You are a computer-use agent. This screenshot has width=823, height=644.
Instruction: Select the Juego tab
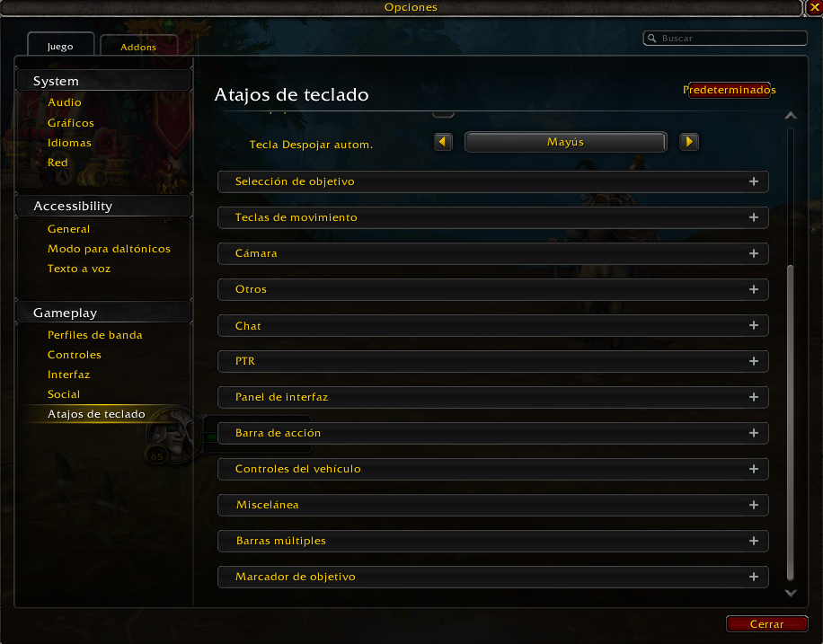pos(60,46)
